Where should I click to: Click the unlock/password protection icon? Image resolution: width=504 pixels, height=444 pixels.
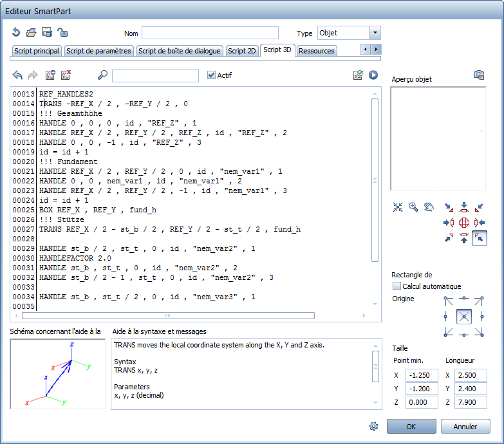point(62,32)
